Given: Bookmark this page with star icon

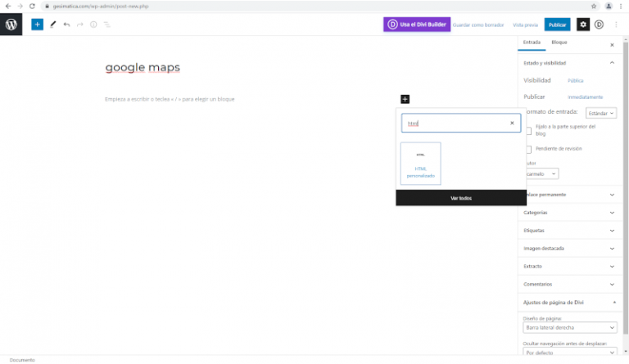Looking at the screenshot, I should click(x=594, y=6).
